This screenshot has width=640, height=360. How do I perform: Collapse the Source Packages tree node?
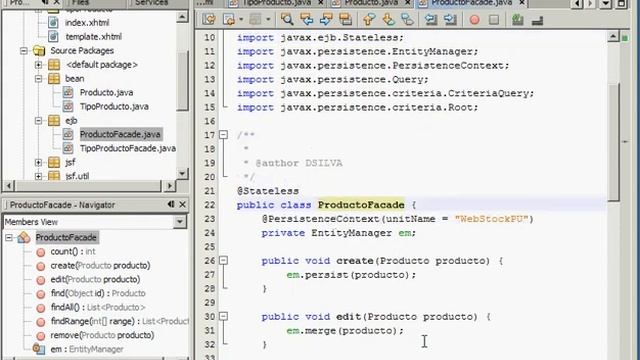(24, 51)
